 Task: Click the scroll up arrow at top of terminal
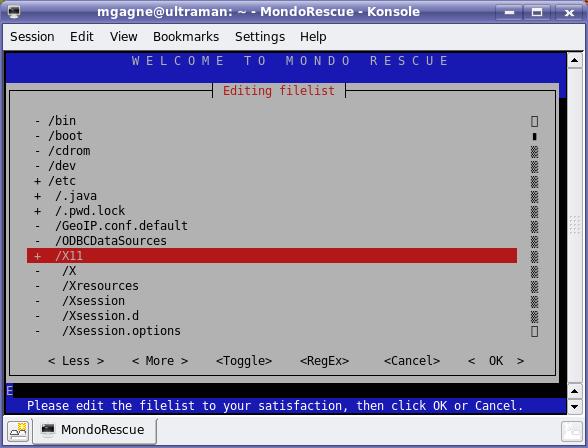point(574,60)
